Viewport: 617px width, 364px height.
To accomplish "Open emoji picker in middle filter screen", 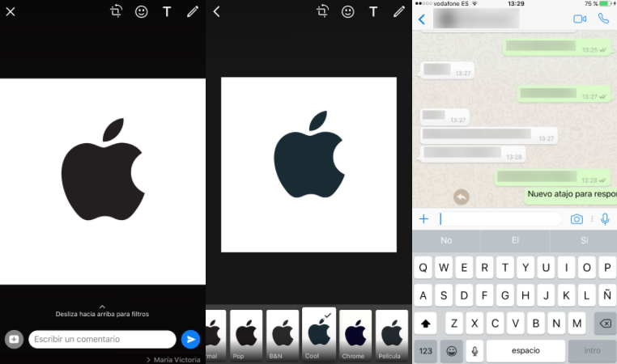I will pos(348,12).
